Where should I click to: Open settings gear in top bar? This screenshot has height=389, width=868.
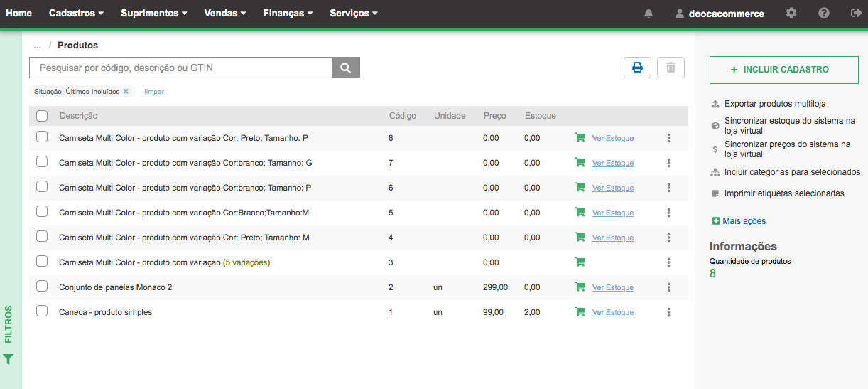[x=791, y=14]
